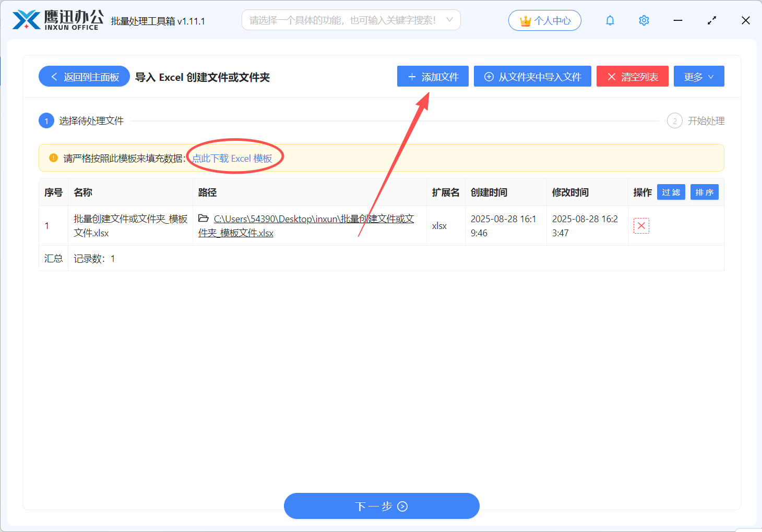
Task: Click the notification bell icon
Action: (610, 20)
